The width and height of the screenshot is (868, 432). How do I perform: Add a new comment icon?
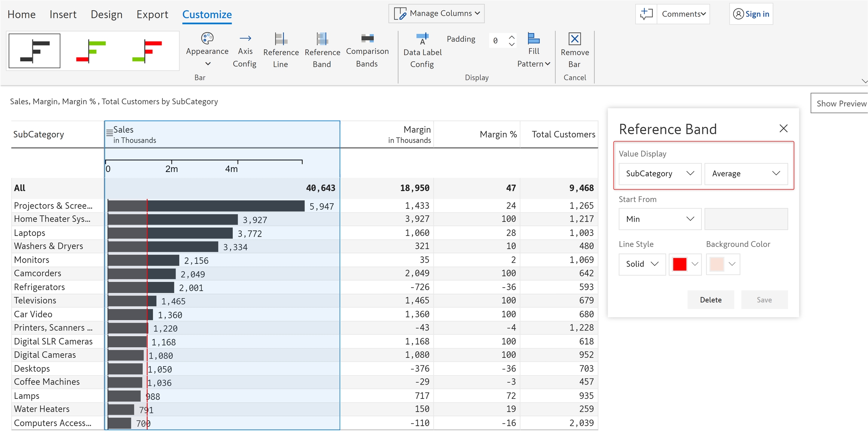click(x=646, y=14)
